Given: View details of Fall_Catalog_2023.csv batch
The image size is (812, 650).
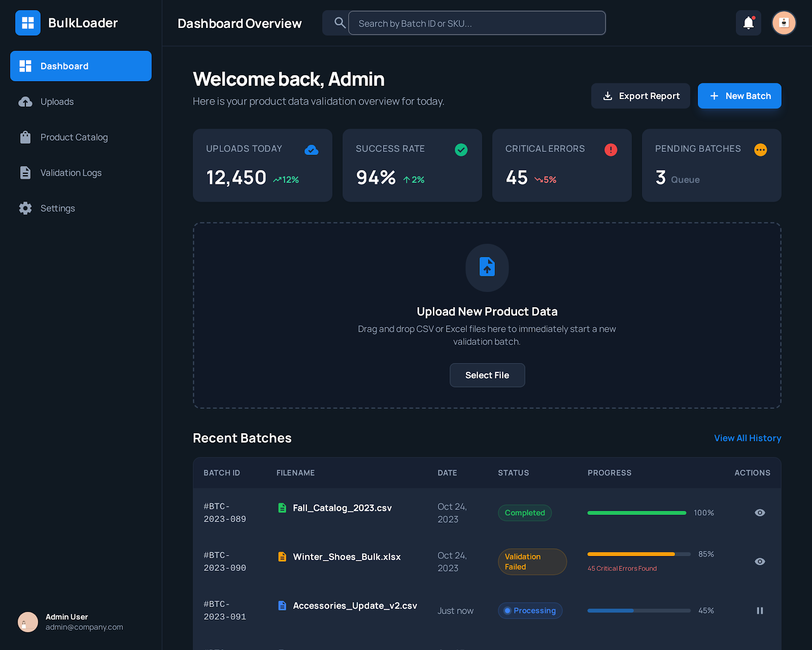Looking at the screenshot, I should coord(759,513).
